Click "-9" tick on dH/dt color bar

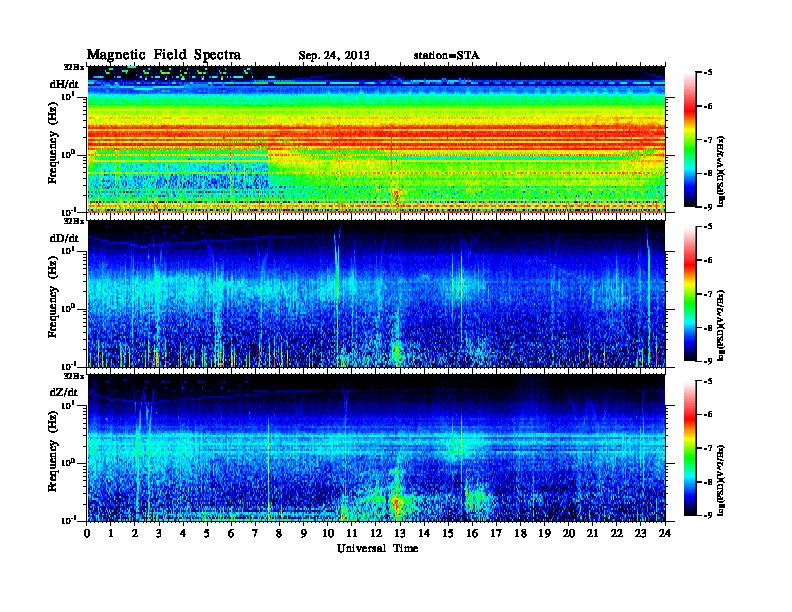[708, 207]
